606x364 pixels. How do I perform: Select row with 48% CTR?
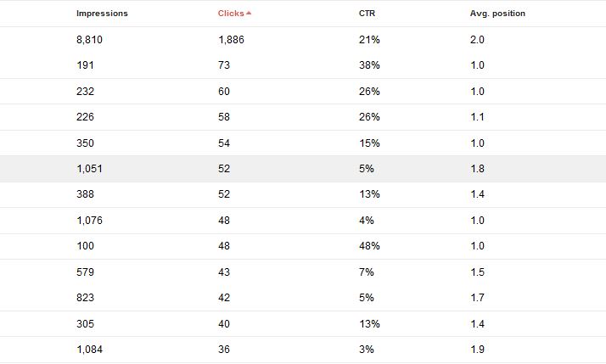[x=303, y=246]
